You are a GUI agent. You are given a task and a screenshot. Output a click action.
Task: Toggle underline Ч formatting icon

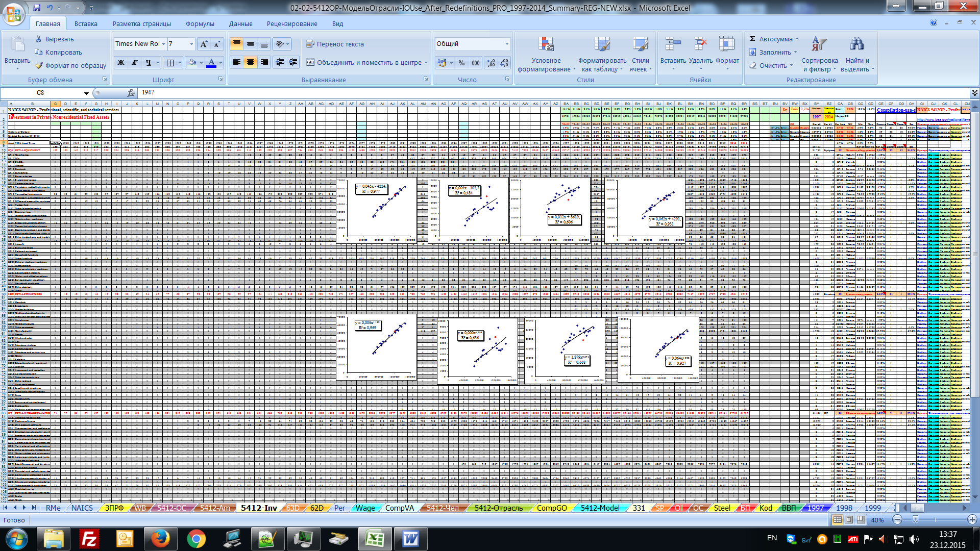coord(148,63)
